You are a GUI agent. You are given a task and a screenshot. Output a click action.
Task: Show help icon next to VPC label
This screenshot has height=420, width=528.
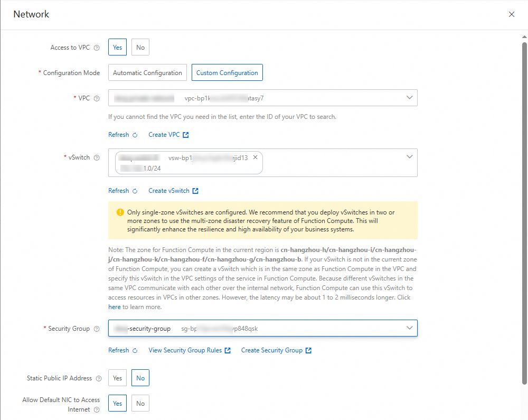coord(97,98)
